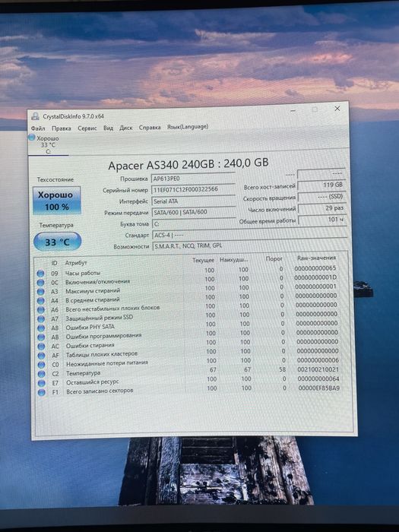Open the Диск menu
The image size is (399, 532).
(126, 128)
